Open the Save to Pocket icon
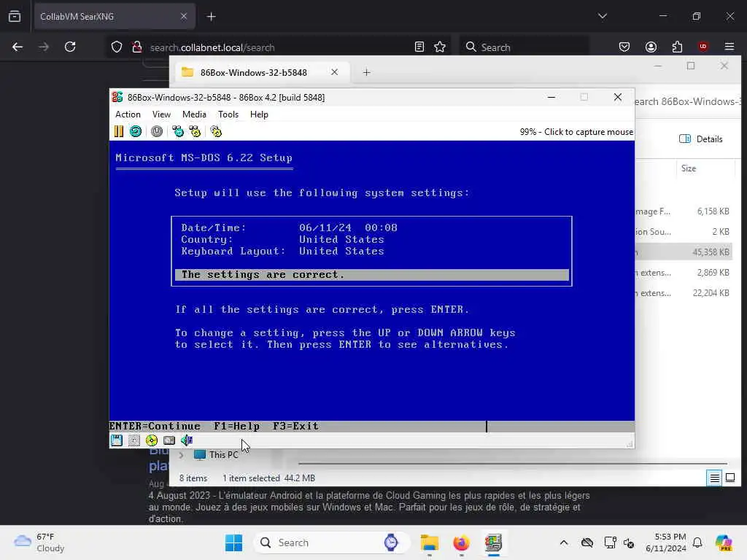This screenshot has width=747, height=560. (624, 47)
